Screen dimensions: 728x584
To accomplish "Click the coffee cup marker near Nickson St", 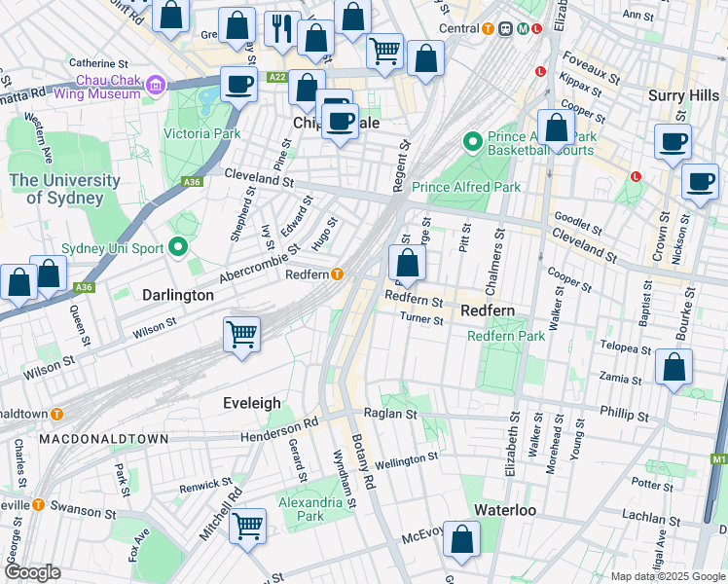I will [700, 185].
